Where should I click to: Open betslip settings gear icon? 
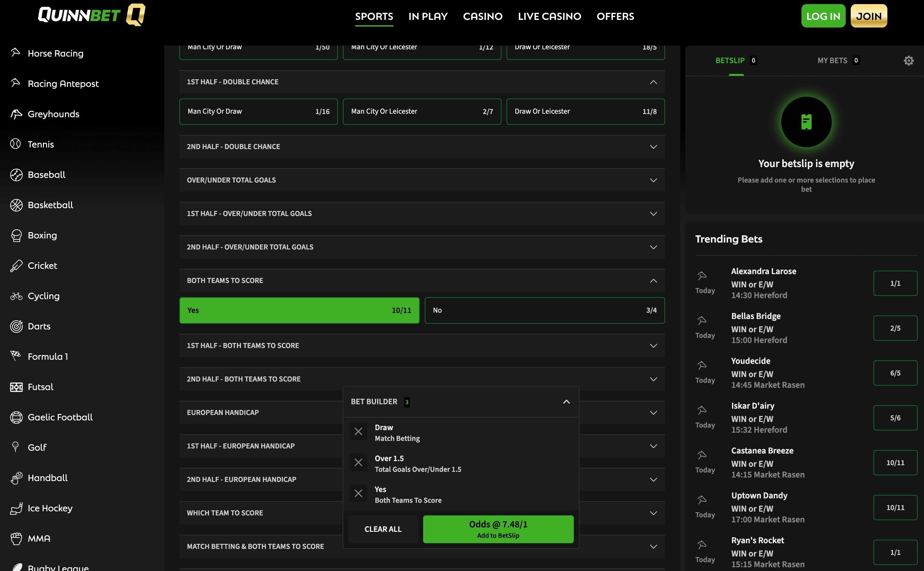(909, 60)
